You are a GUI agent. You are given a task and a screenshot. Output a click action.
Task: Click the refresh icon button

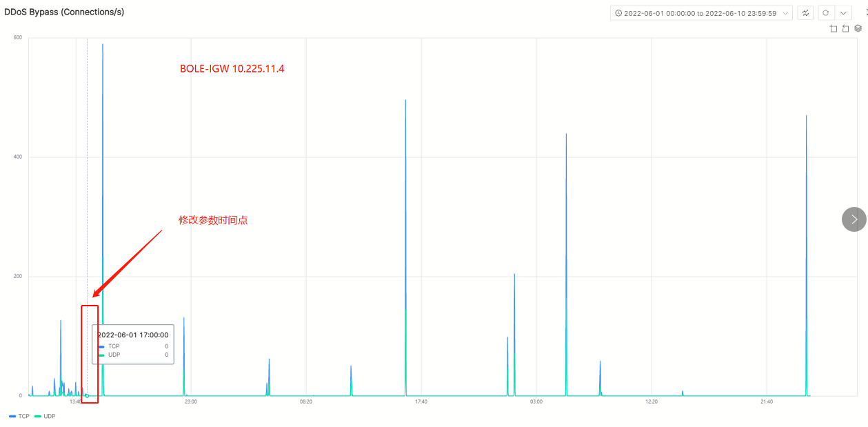825,13
